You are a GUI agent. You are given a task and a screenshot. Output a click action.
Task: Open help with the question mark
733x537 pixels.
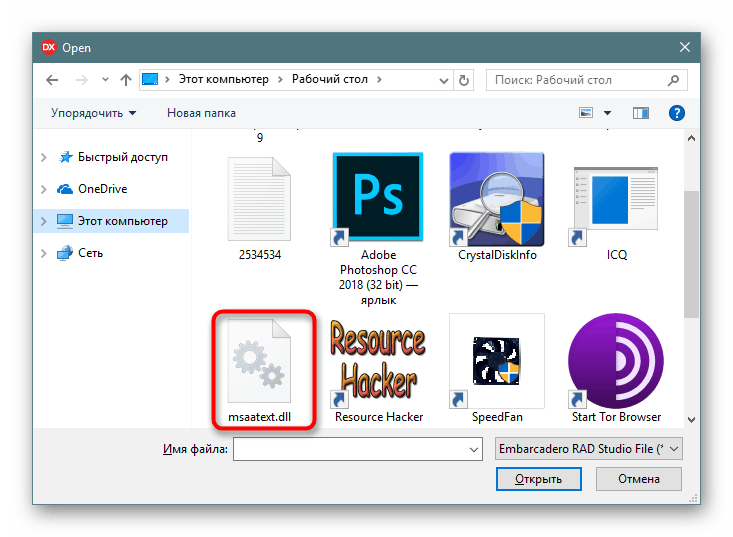(x=676, y=113)
